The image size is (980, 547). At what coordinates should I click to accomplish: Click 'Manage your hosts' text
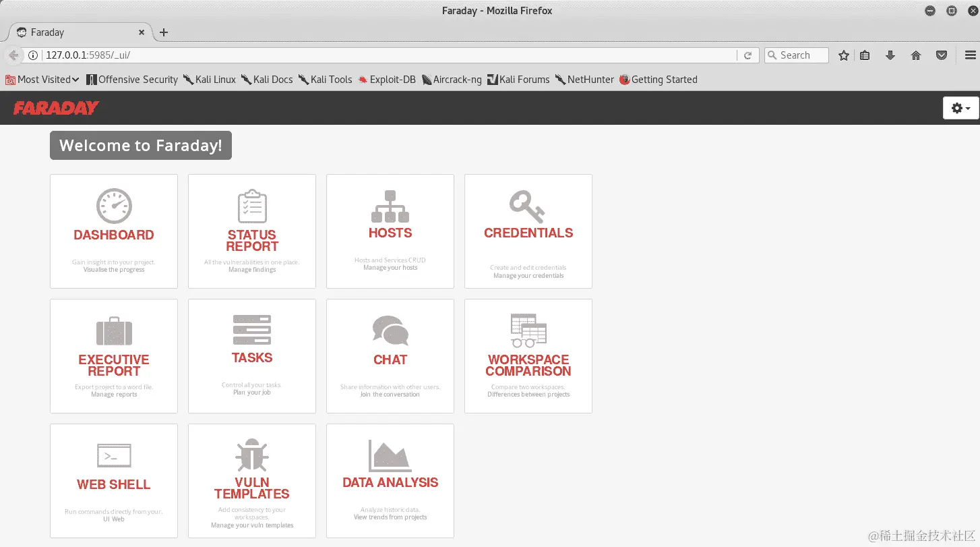(390, 268)
